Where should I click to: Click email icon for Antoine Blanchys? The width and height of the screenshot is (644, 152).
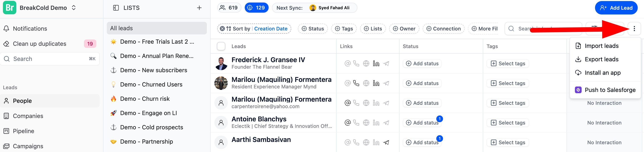click(x=348, y=123)
